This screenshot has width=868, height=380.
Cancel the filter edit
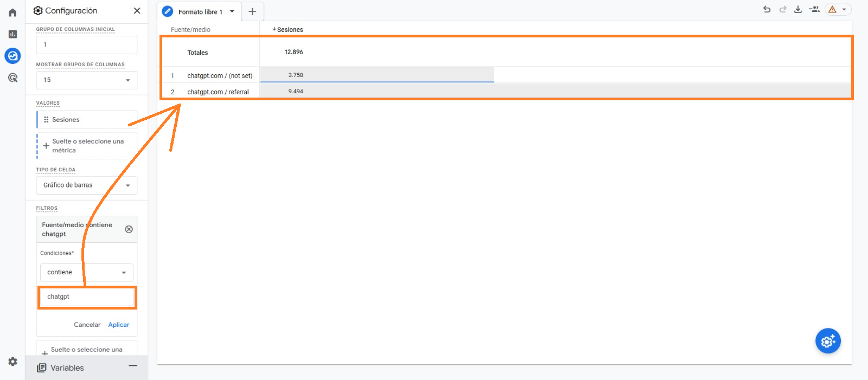pyautogui.click(x=87, y=325)
